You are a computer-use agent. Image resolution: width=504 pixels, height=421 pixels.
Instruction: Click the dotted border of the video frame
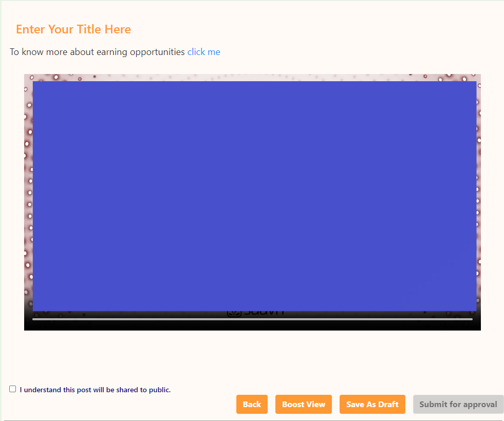click(252, 77)
